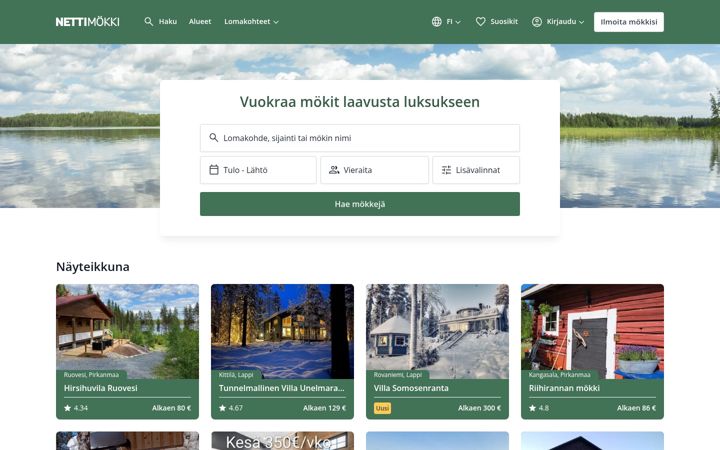Click star rating icon on Riihirannan mökki
Viewport: 720px width, 450px height.
(x=532, y=408)
